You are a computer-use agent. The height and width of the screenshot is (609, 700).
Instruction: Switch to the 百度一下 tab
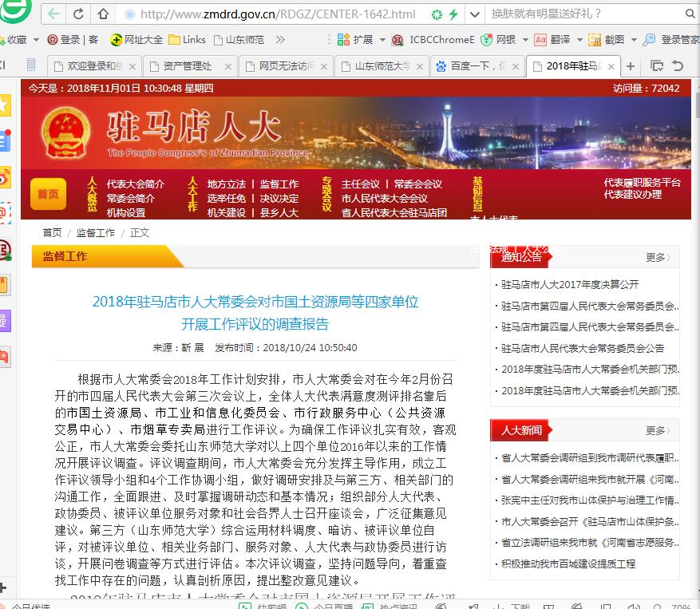[x=477, y=66]
